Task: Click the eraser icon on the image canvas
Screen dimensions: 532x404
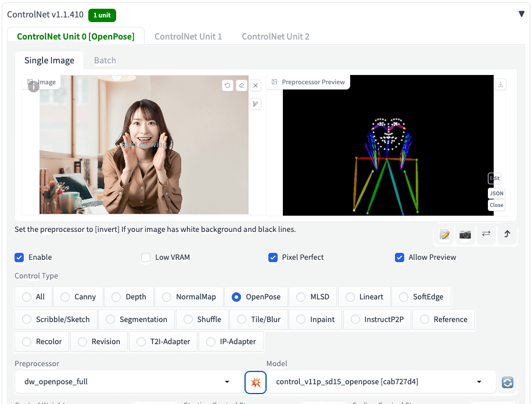Action: [x=242, y=85]
